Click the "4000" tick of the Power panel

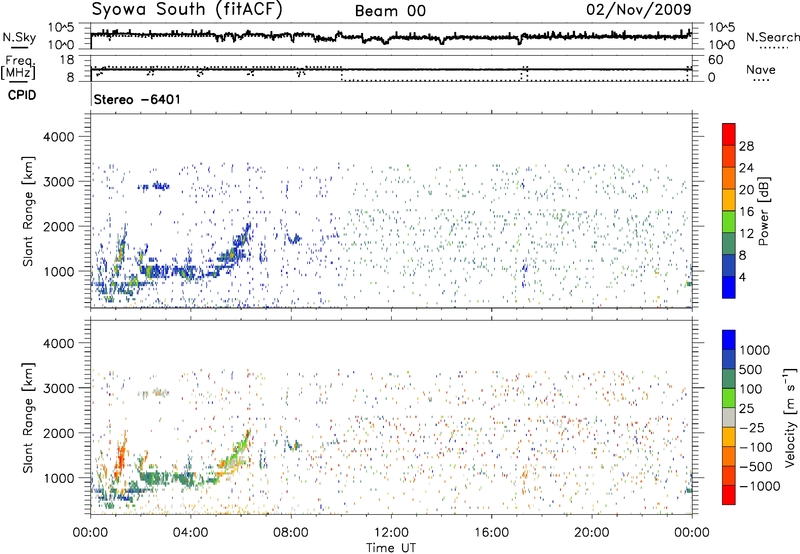pyautogui.click(x=58, y=137)
